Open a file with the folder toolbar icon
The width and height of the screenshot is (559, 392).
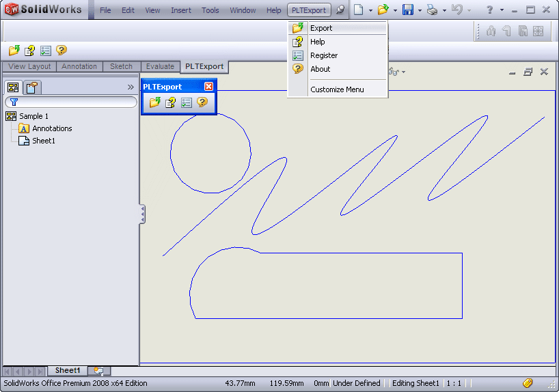(383, 10)
